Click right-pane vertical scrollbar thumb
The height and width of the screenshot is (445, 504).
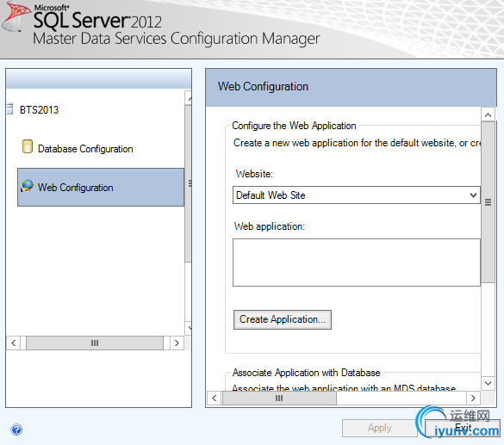(488, 202)
